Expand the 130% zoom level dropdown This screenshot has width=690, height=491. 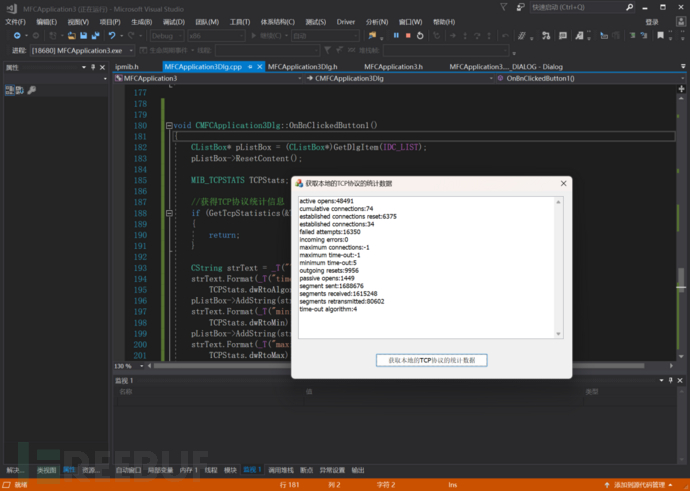click(x=140, y=366)
